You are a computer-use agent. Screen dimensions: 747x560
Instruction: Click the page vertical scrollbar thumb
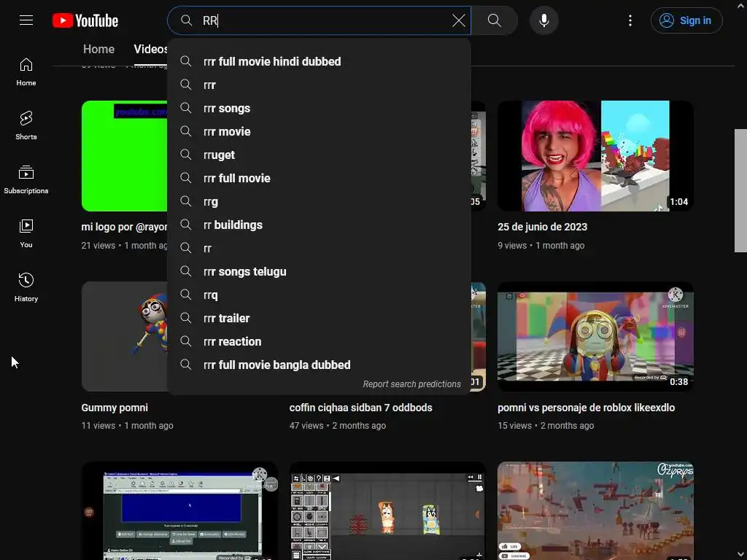click(x=740, y=190)
